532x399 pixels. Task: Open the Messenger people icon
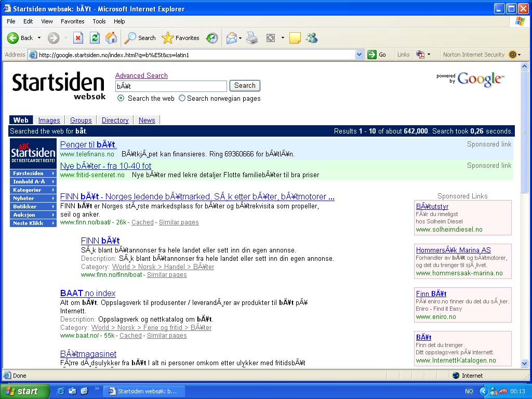pos(312,38)
